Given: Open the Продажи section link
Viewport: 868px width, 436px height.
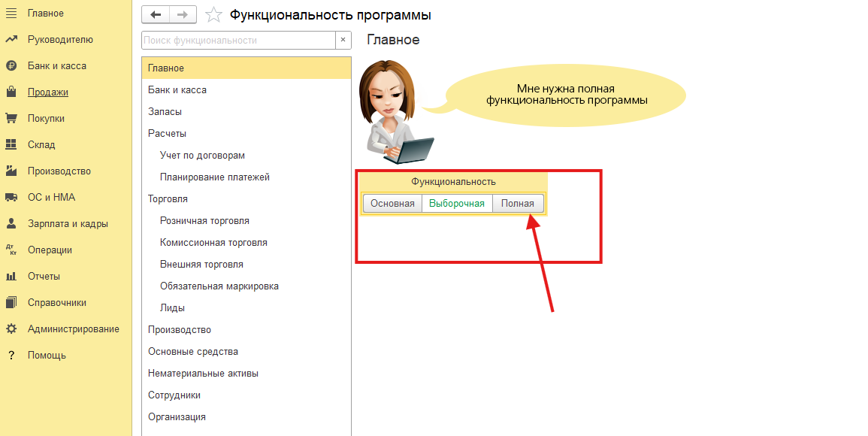Looking at the screenshot, I should (x=48, y=92).
